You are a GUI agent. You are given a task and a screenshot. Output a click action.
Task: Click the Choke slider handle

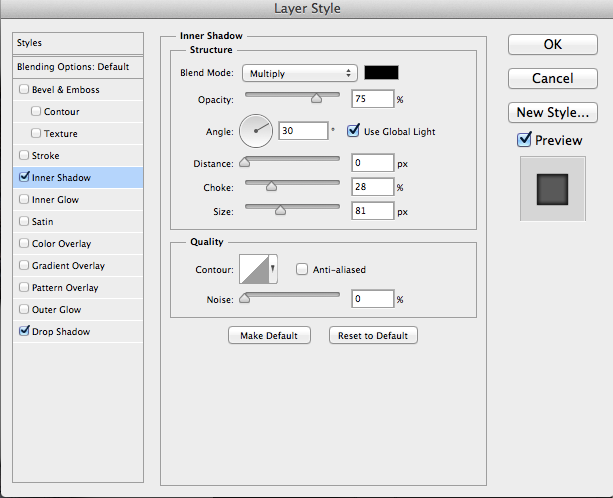[271, 186]
